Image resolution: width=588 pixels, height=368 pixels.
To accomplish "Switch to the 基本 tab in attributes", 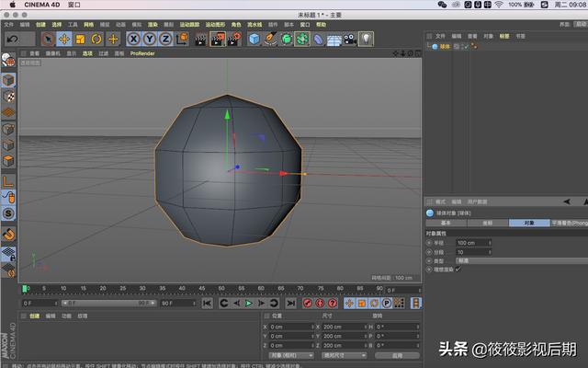I will coord(446,223).
